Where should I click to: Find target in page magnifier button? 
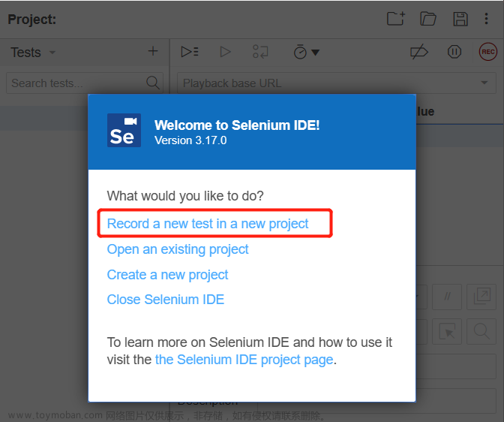click(481, 332)
